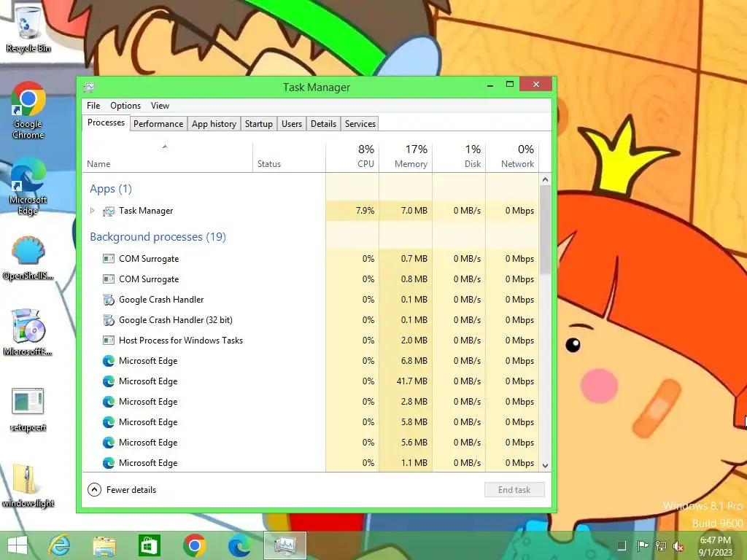
Task: Open File Explorer from the taskbar
Action: click(104, 545)
